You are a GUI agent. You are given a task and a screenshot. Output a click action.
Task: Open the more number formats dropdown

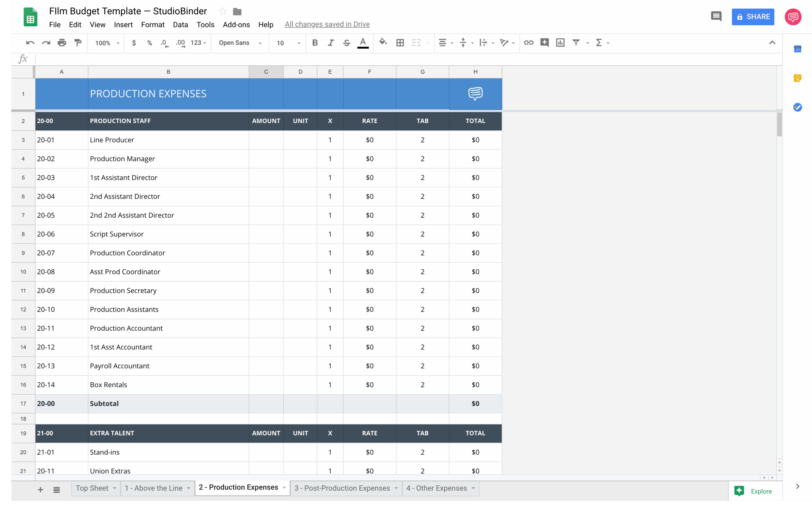coord(198,43)
